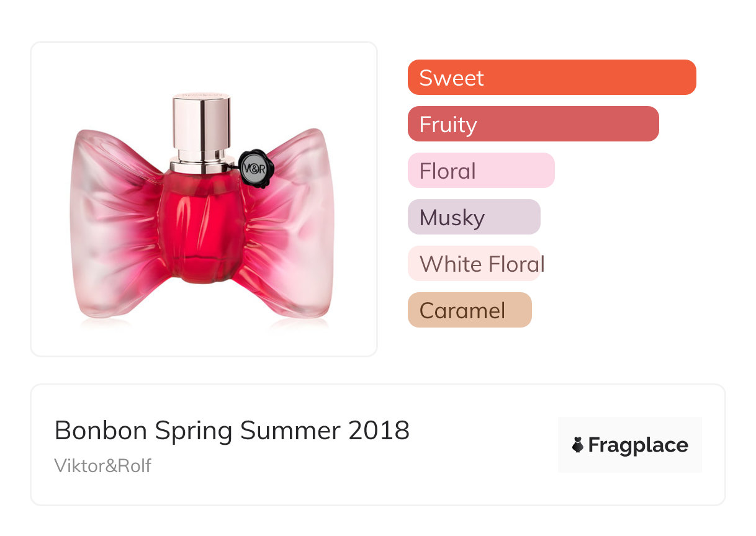Choose the Caramel accord bar

coord(470,310)
